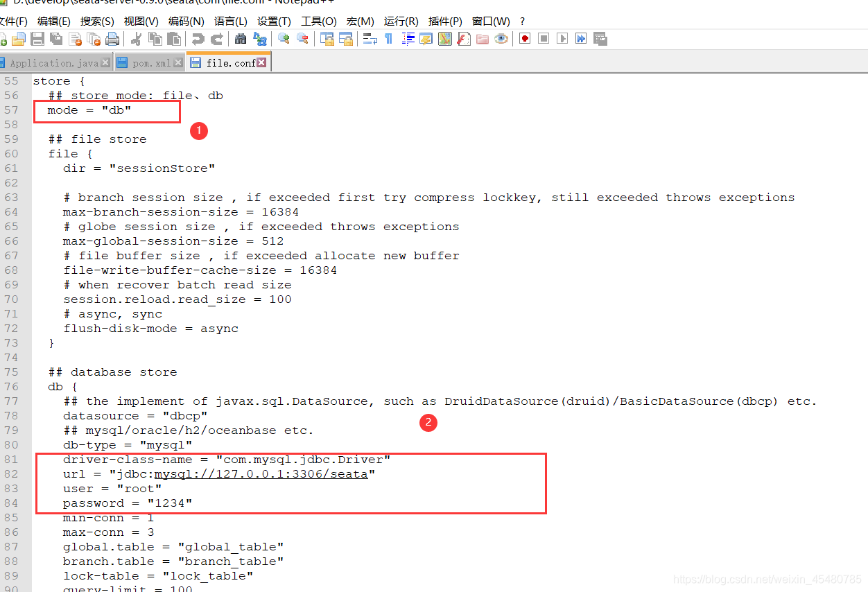Viewport: 868px width, 592px height.
Task: Click the Save All toolbar icon
Action: click(x=56, y=39)
